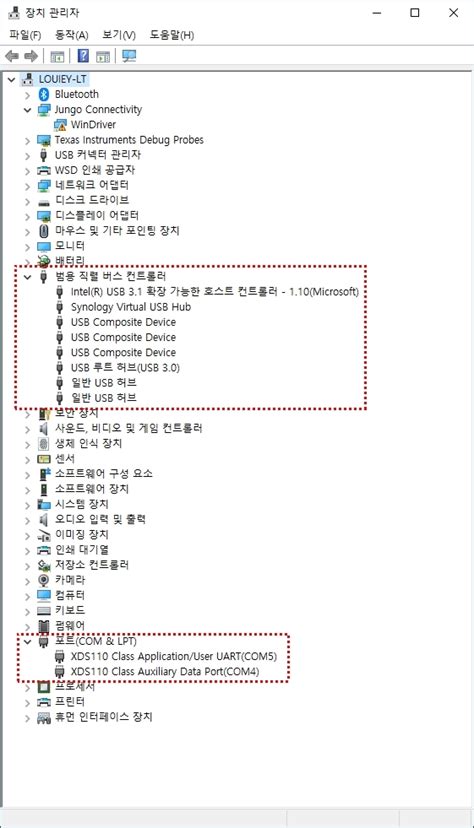Viewport: 474px width, 828px height.
Task: Click the WinDriver warning device icon
Action: pyautogui.click(x=60, y=125)
